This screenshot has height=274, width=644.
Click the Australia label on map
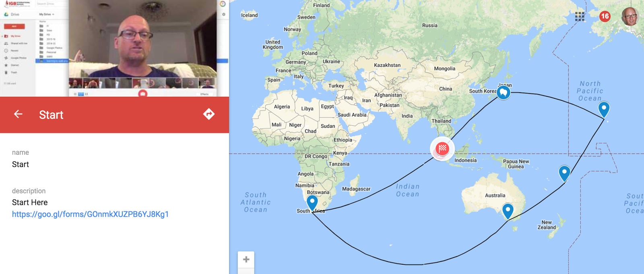pyautogui.click(x=495, y=195)
